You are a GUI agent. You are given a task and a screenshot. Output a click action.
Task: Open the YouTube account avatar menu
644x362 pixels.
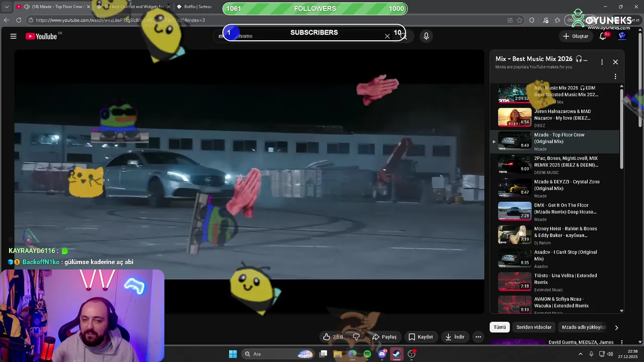point(622,36)
